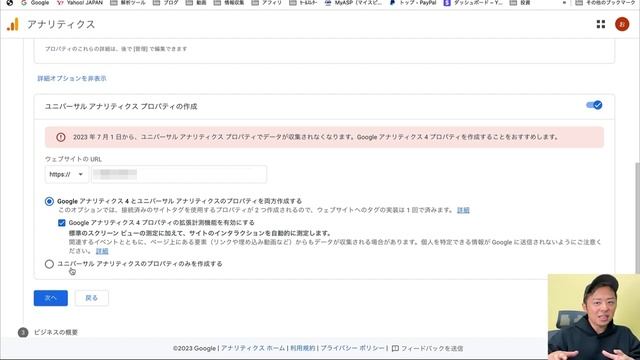Image resolution: width=640 pixels, height=360 pixels.
Task: Click the Google Analytics logo icon
Action: pyautogui.click(x=13, y=24)
